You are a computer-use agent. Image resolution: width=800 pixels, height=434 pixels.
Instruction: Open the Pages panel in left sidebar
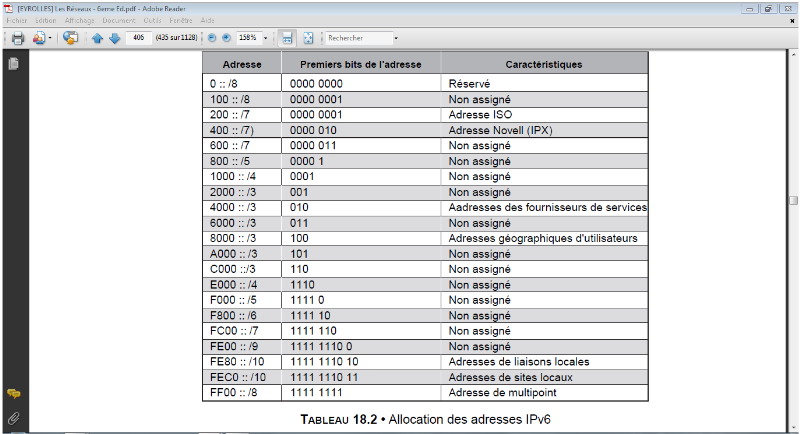tap(14, 64)
